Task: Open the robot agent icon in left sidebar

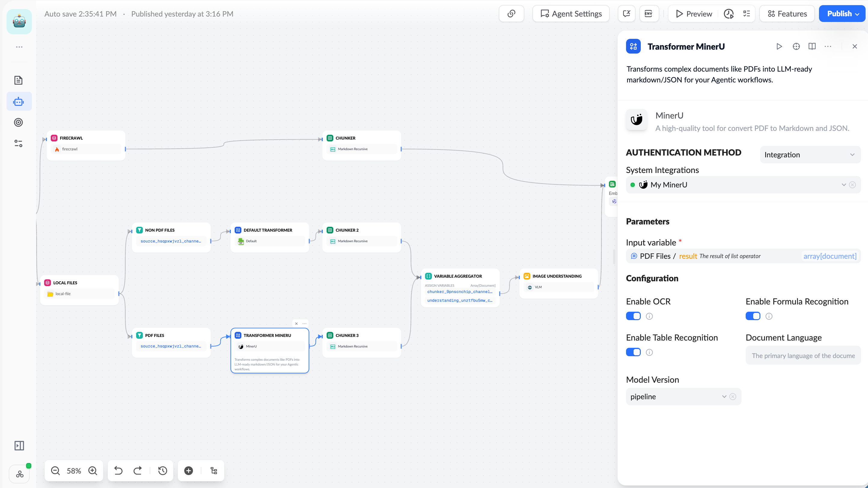Action: pos(19,101)
